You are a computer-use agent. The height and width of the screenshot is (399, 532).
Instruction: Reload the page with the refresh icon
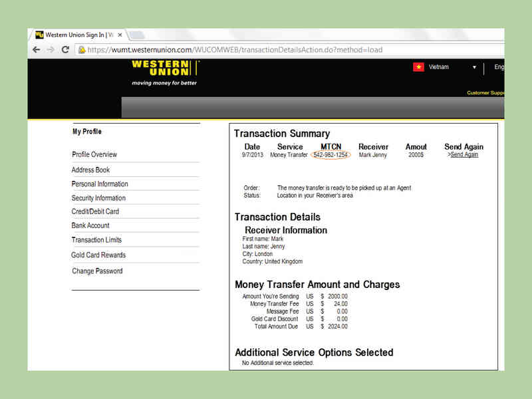(64, 49)
